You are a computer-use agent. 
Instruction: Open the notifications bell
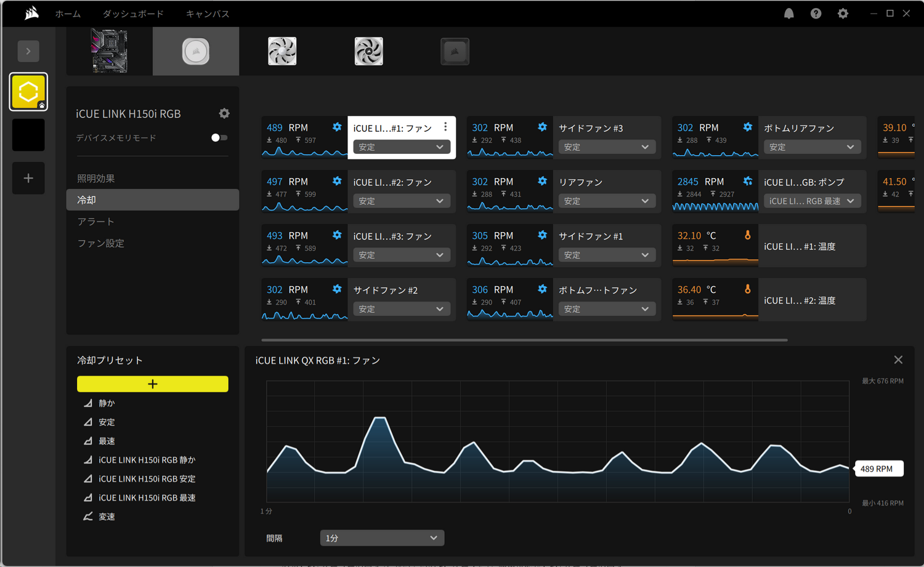(788, 13)
